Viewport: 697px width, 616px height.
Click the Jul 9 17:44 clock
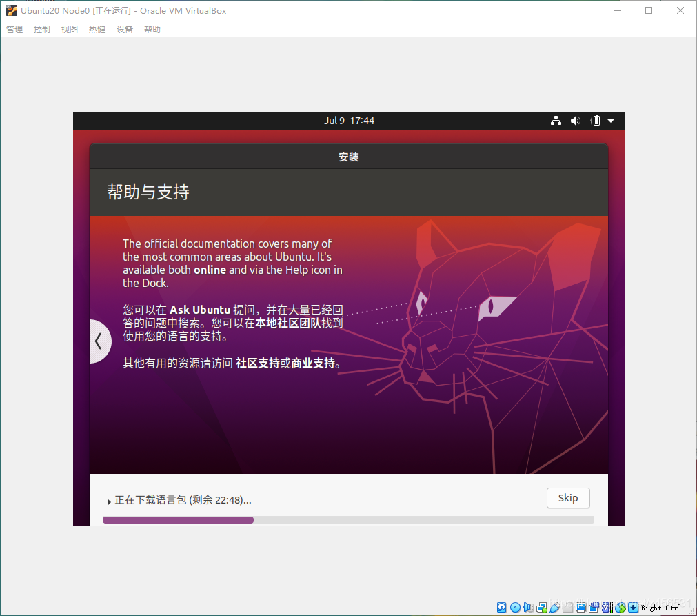349,121
